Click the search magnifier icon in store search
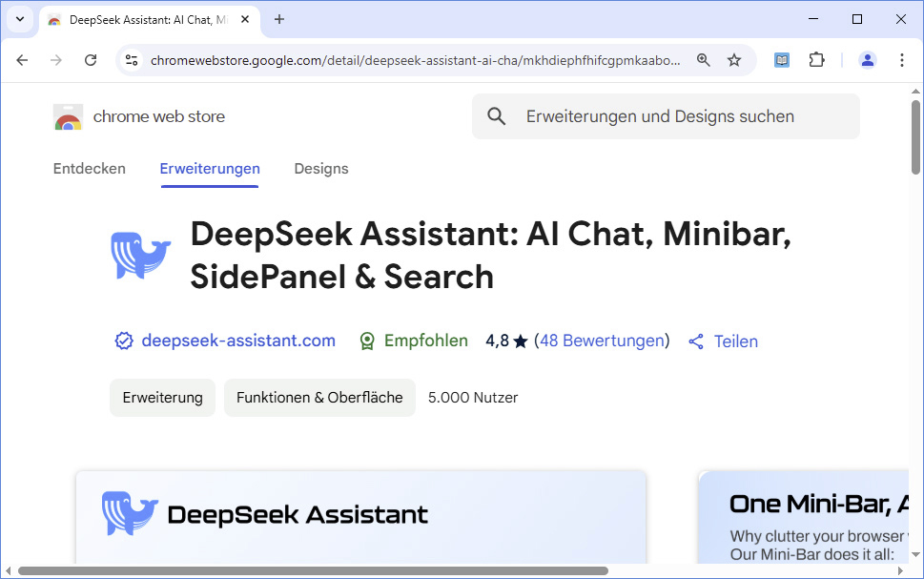The width and height of the screenshot is (924, 579). [x=496, y=116]
